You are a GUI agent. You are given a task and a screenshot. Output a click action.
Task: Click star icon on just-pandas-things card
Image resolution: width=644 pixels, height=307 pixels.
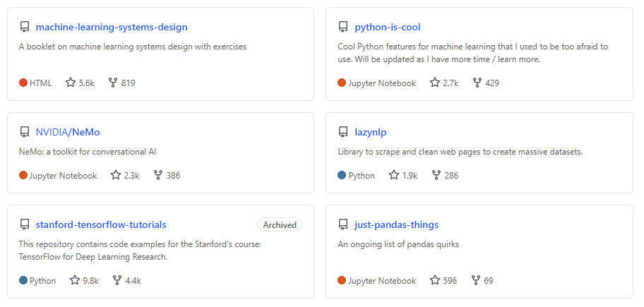[x=435, y=280]
